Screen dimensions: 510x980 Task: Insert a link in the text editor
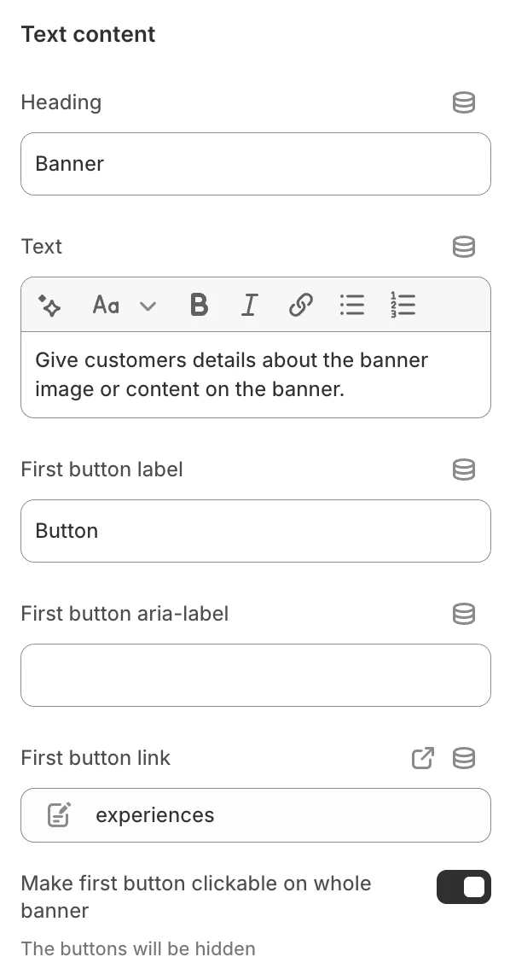[300, 305]
